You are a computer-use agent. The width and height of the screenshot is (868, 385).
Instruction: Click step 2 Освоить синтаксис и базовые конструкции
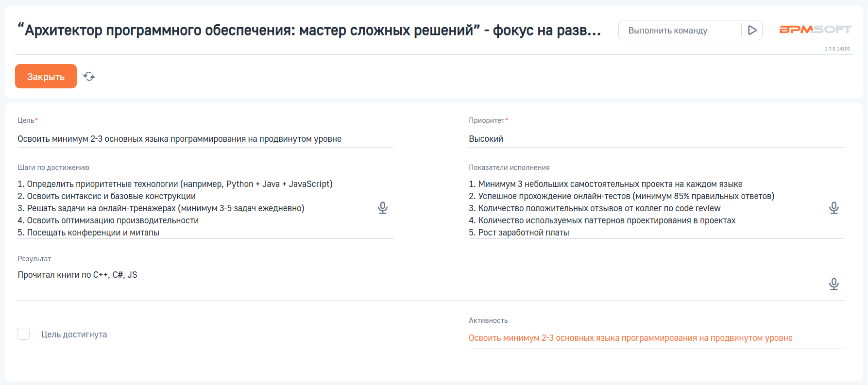pos(107,196)
